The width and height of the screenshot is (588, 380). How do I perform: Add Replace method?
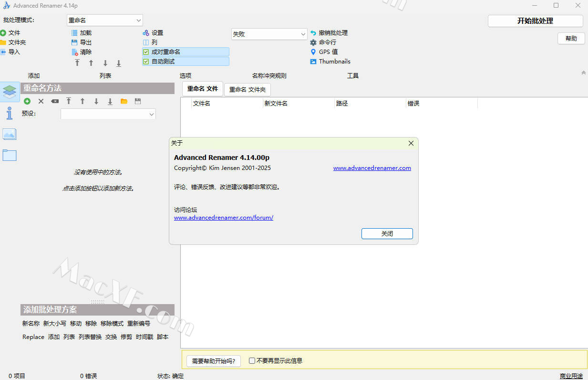point(33,337)
